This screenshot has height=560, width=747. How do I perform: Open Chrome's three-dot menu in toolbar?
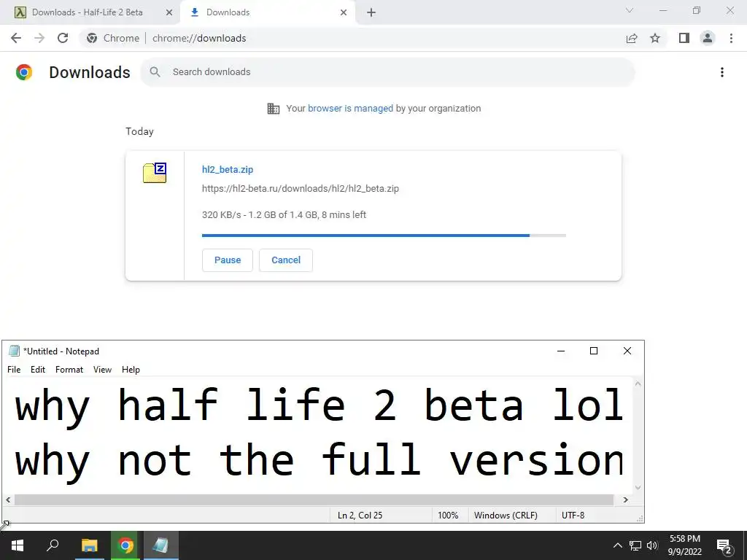click(x=731, y=38)
